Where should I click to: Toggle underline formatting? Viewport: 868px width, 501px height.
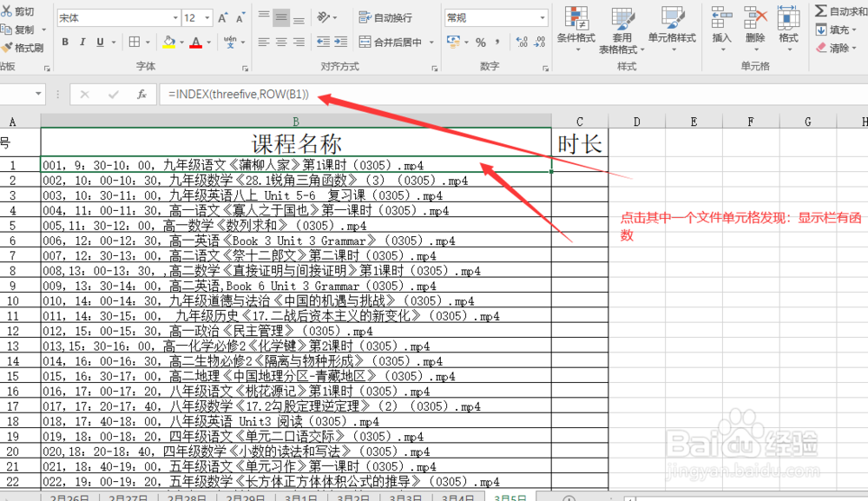click(100, 42)
